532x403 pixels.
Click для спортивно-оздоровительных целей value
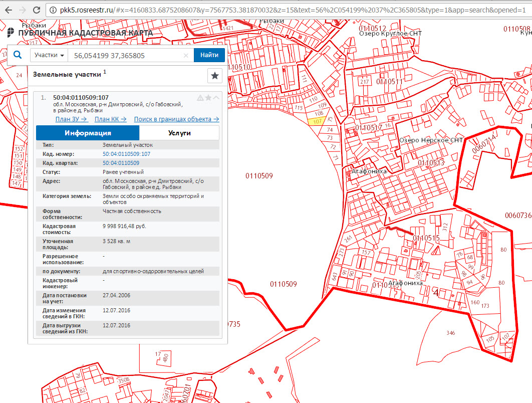click(153, 271)
